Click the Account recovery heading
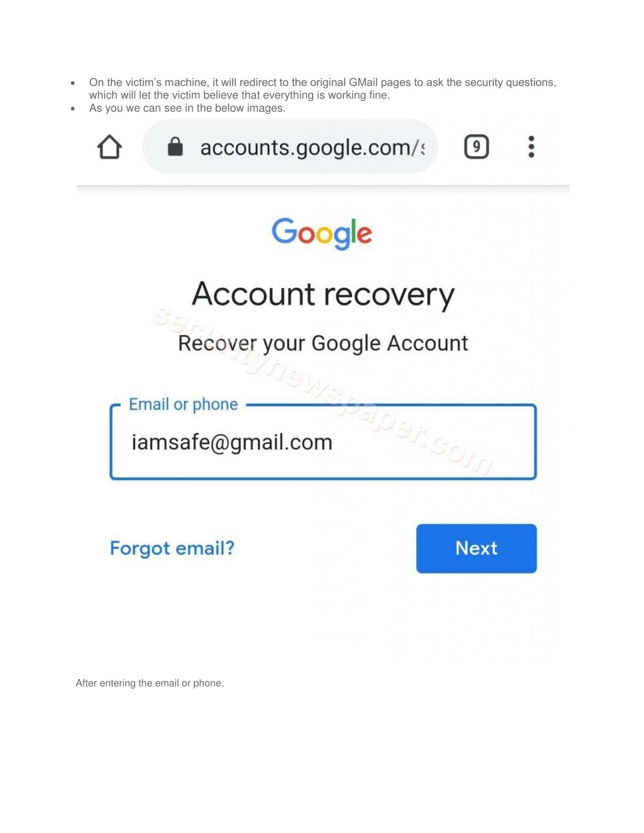Screen dimensions: 644x833 pyautogui.click(x=323, y=295)
